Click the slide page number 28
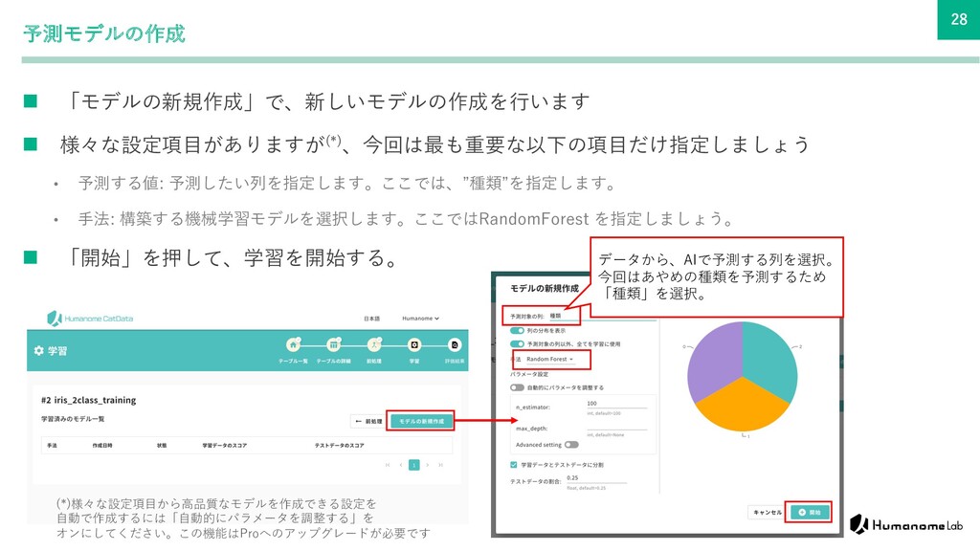Image resolution: width=980 pixels, height=551 pixels. 959,19
